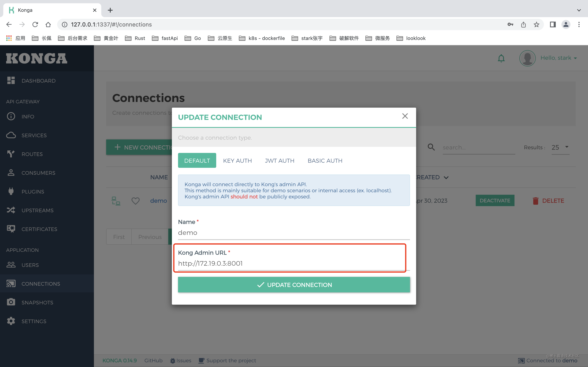Close the Update Connection dialog
Screen dimensions: 588x367
[405, 116]
